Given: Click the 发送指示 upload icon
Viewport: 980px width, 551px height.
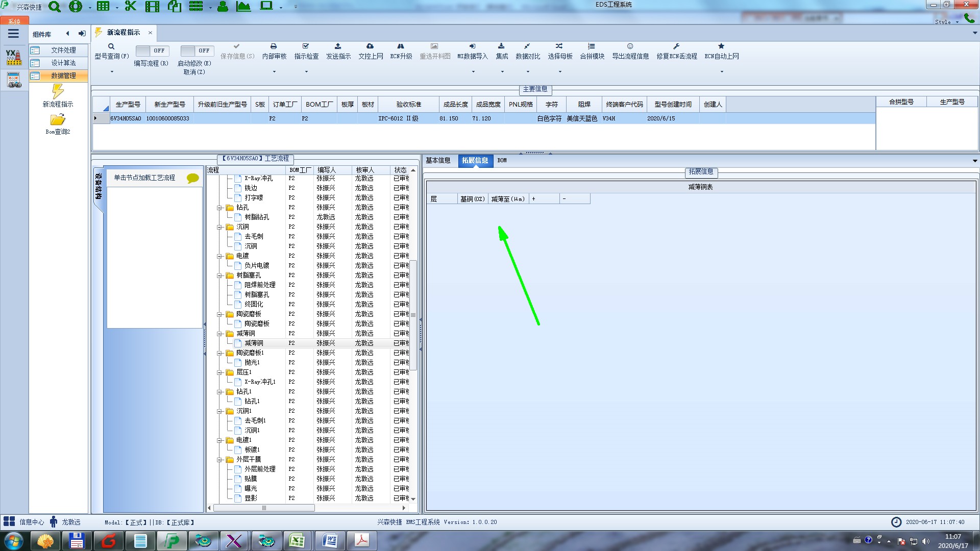Looking at the screenshot, I should pyautogui.click(x=338, y=46).
